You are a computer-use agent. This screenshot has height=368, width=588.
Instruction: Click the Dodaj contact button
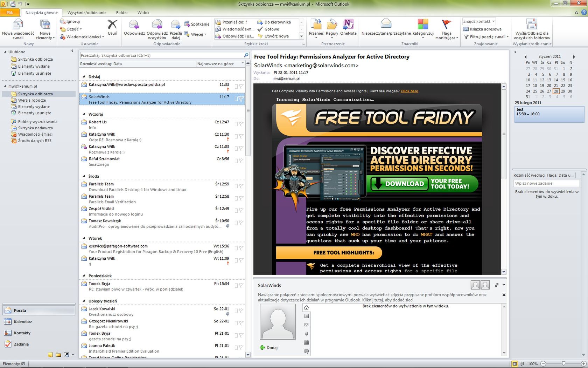[x=269, y=348]
